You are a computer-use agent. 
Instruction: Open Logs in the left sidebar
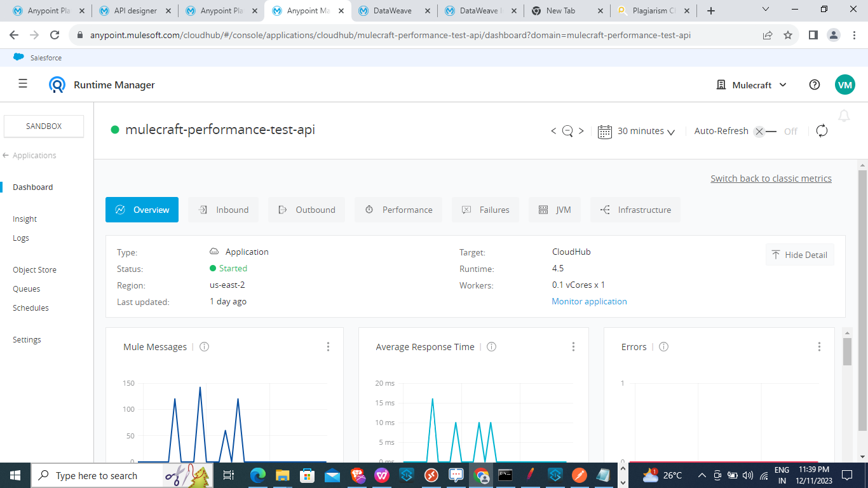click(x=21, y=238)
